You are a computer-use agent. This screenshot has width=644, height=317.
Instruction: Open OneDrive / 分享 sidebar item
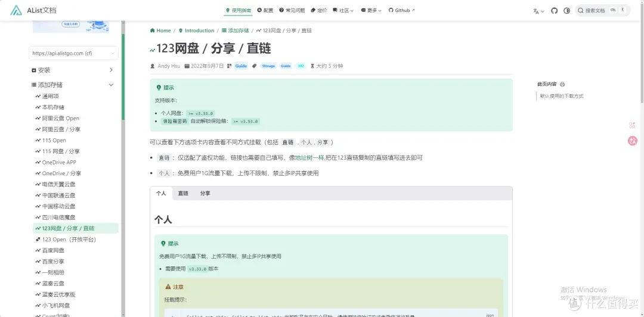click(x=76, y=173)
